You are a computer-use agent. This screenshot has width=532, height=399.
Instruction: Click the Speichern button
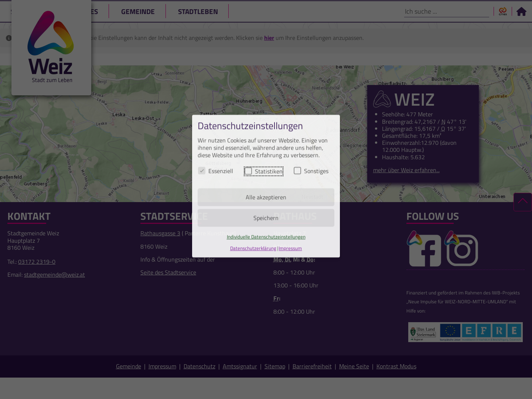pyautogui.click(x=266, y=218)
